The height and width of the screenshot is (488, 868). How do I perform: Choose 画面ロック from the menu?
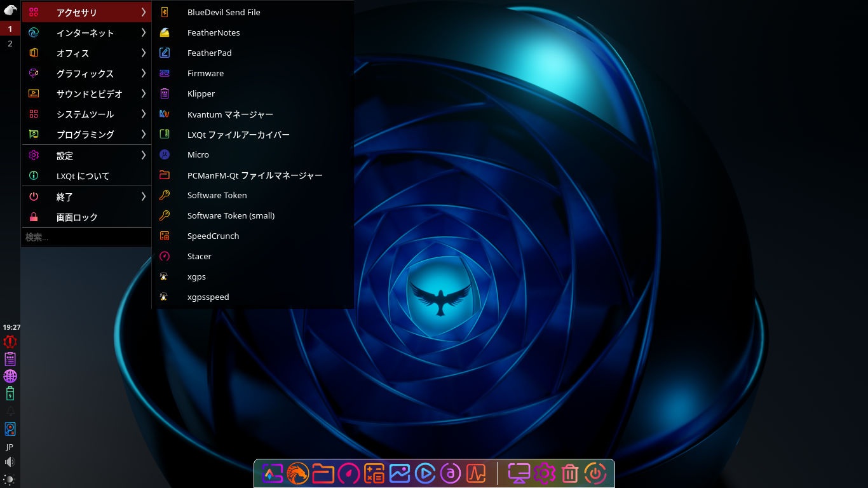click(86, 217)
